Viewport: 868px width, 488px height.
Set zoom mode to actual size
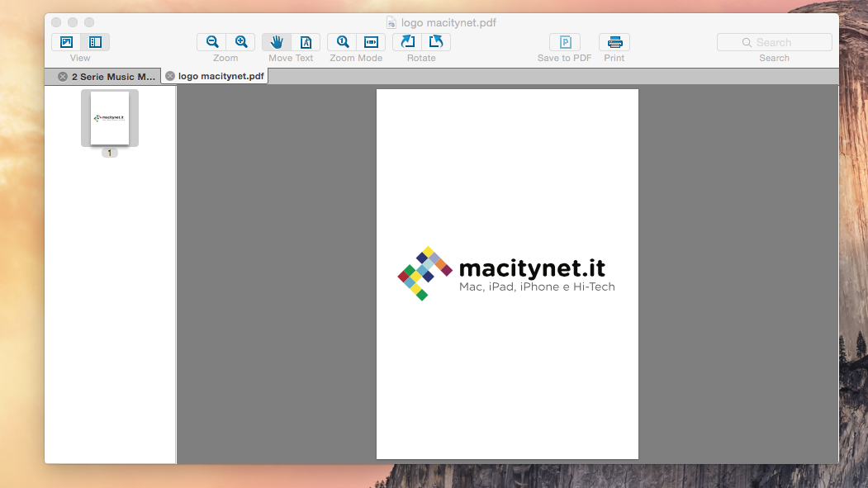pos(342,42)
